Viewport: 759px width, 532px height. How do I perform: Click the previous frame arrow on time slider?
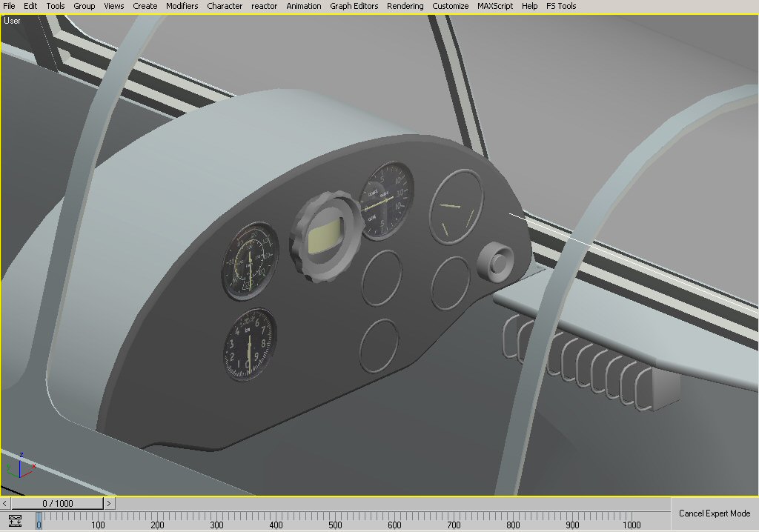pyautogui.click(x=6, y=504)
